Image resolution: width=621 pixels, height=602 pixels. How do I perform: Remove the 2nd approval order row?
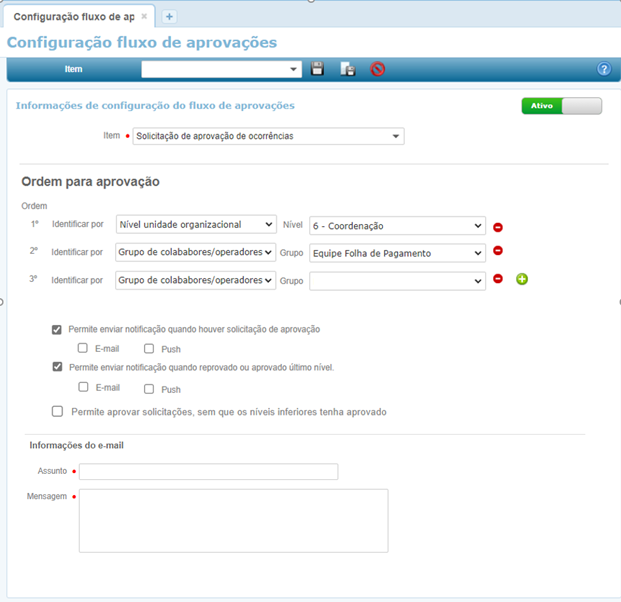[498, 251]
